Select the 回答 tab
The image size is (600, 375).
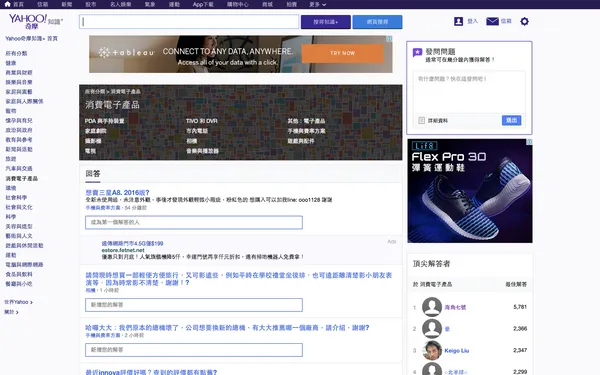93,174
